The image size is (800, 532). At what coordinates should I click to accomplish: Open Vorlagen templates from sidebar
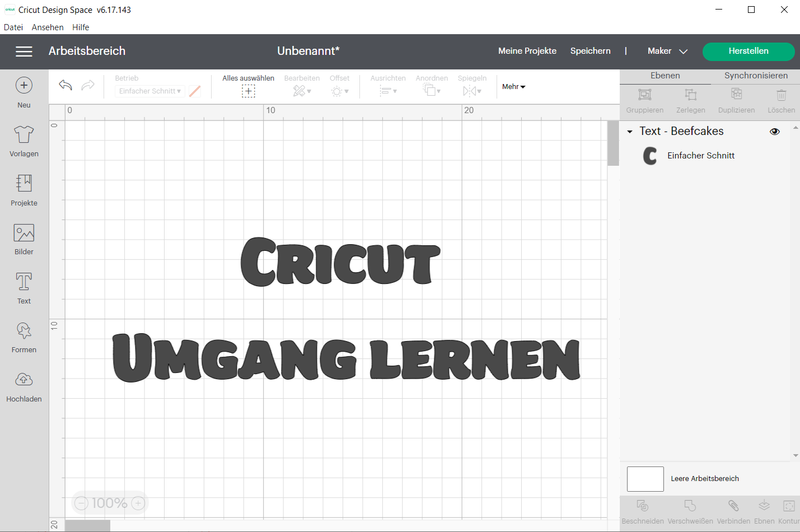pos(24,141)
